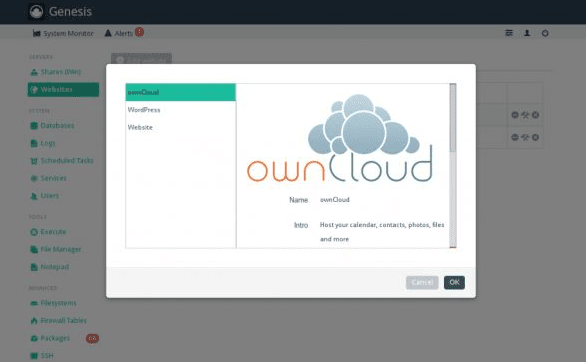Viewport: 586px width, 362px height.
Task: Click the second-row wrench configure icon
Action: (x=525, y=137)
